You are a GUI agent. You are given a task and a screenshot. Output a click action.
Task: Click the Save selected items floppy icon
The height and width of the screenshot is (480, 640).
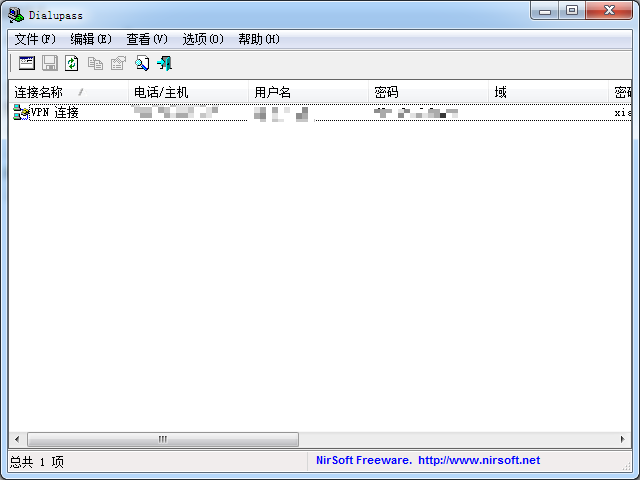pyautogui.click(x=50, y=63)
